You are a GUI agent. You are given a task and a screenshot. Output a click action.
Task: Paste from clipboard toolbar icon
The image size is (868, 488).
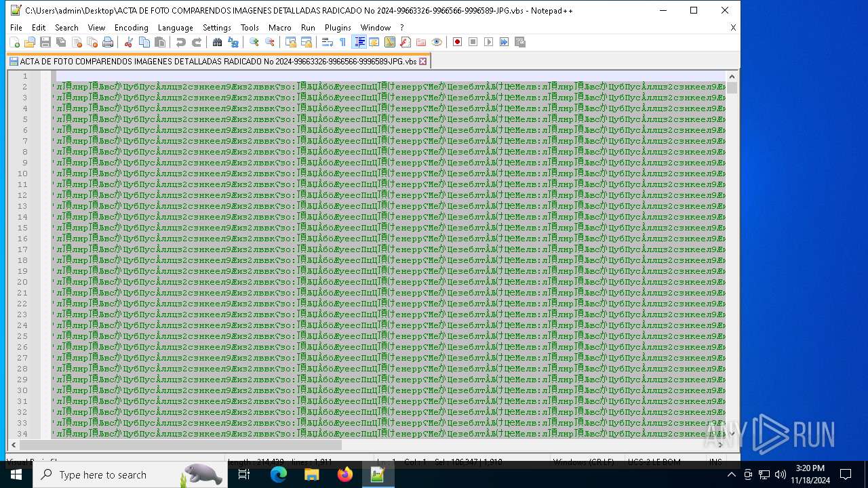[160, 42]
